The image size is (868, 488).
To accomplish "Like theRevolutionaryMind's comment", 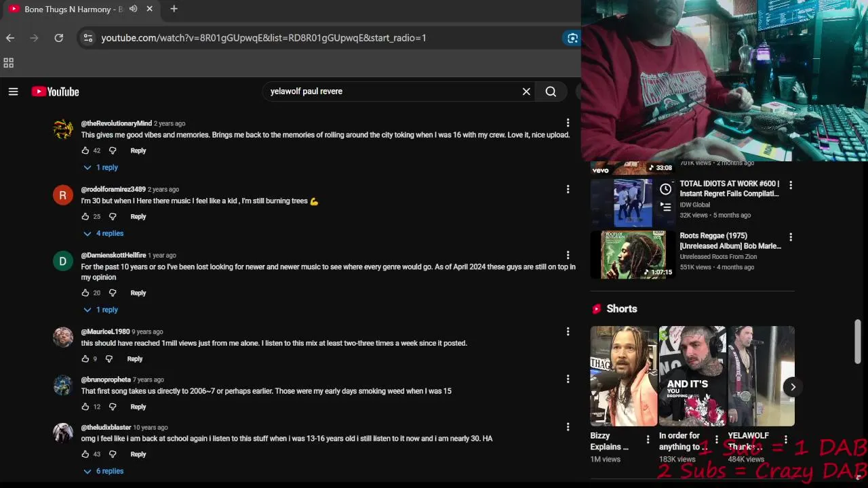I will (85, 150).
